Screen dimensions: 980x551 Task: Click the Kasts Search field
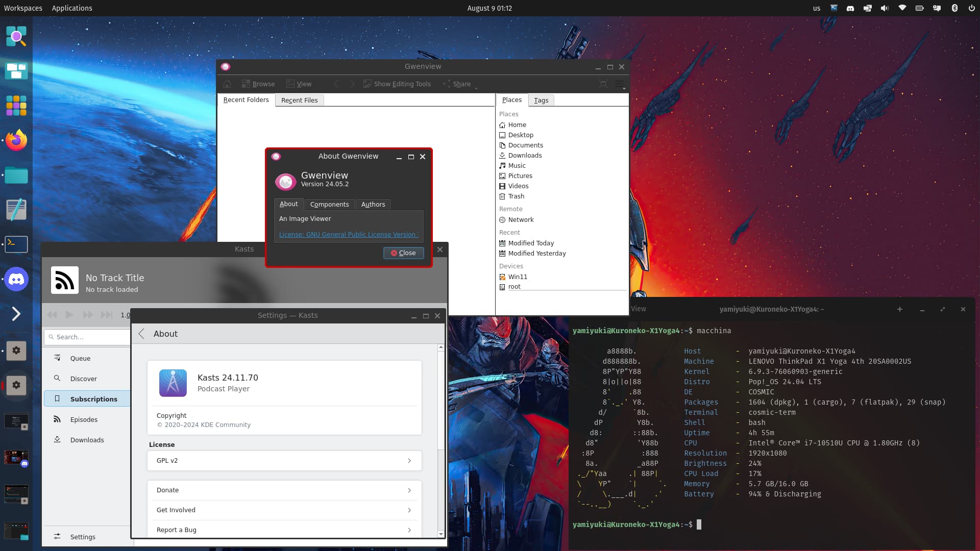(x=87, y=337)
